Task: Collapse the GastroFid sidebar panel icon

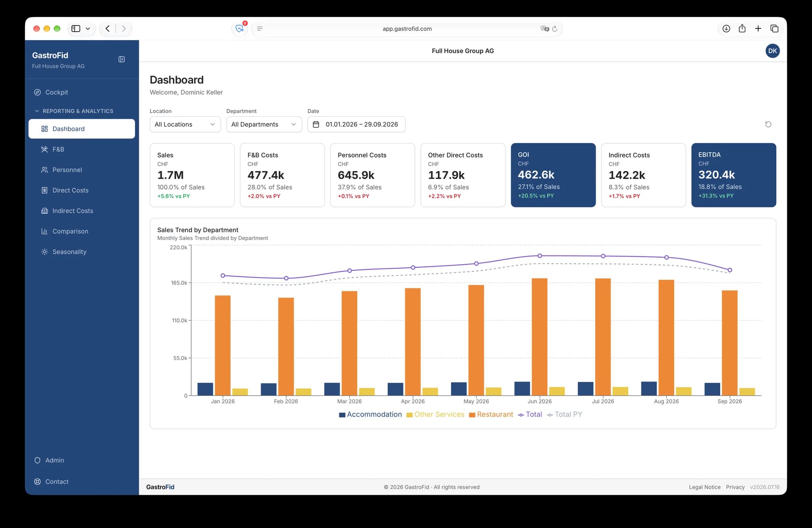Action: (x=121, y=59)
